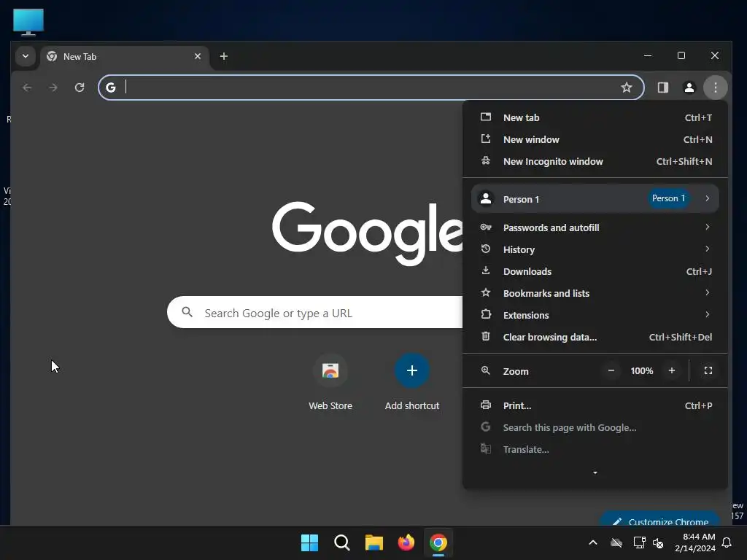Choose New tab from the menu
This screenshot has height=560, width=747.
click(x=595, y=117)
